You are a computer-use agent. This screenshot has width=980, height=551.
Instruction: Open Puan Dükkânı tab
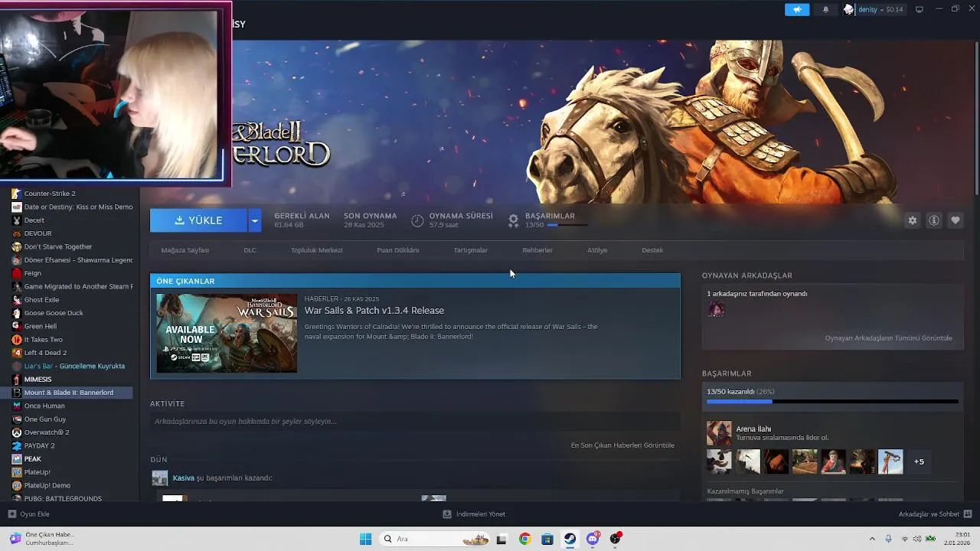[398, 250]
